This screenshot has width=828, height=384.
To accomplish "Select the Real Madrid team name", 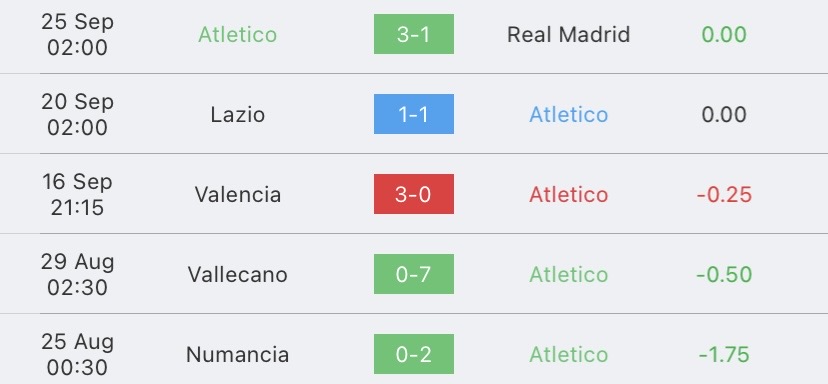I will click(569, 35).
